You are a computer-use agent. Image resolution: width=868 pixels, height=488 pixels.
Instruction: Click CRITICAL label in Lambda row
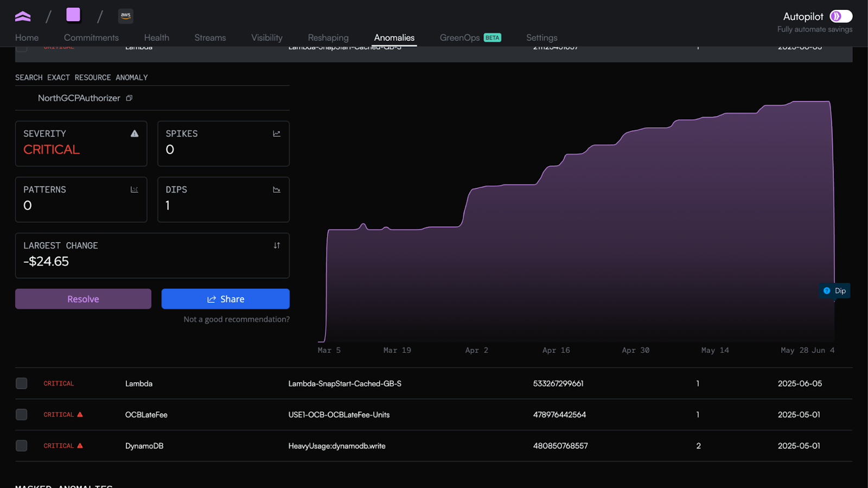click(59, 383)
